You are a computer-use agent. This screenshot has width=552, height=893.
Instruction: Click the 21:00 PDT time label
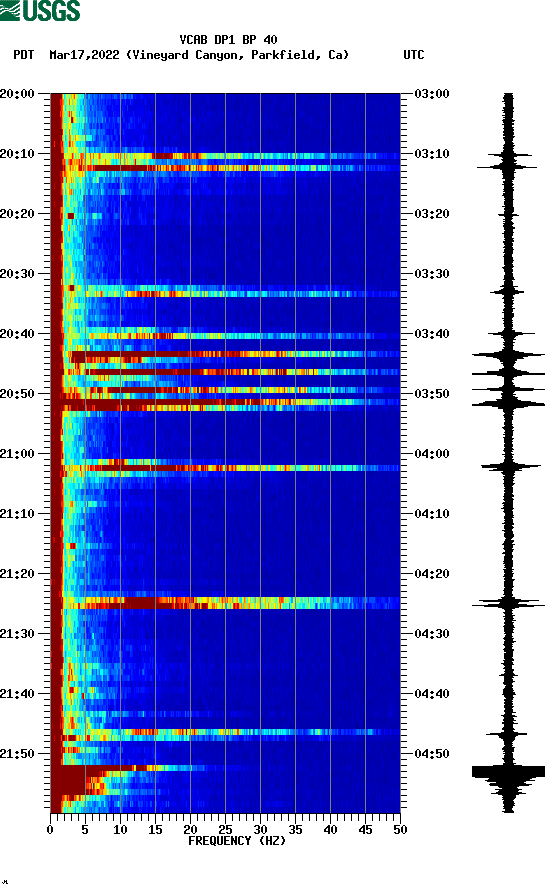pos(17,454)
